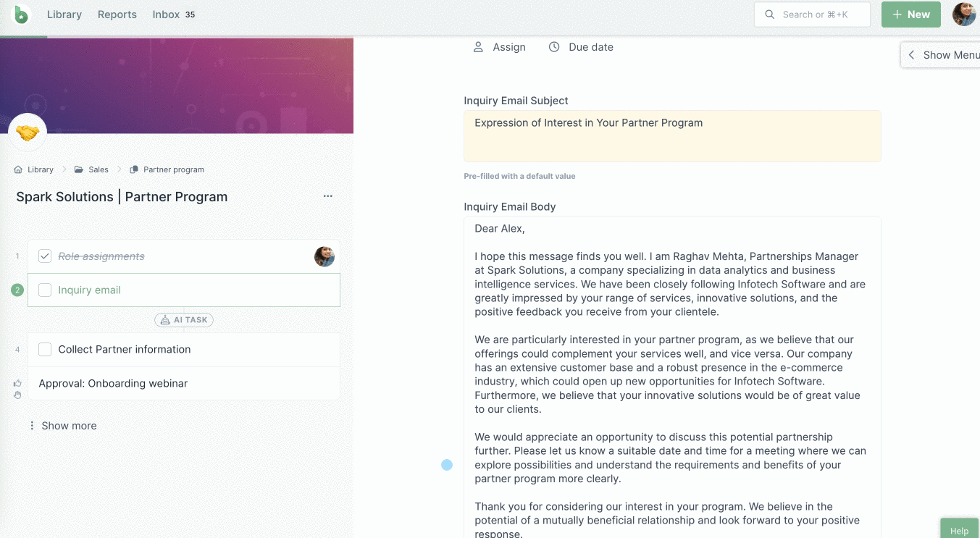The image size is (980, 538).
Task: Click the Due date clock icon
Action: pyautogui.click(x=554, y=47)
